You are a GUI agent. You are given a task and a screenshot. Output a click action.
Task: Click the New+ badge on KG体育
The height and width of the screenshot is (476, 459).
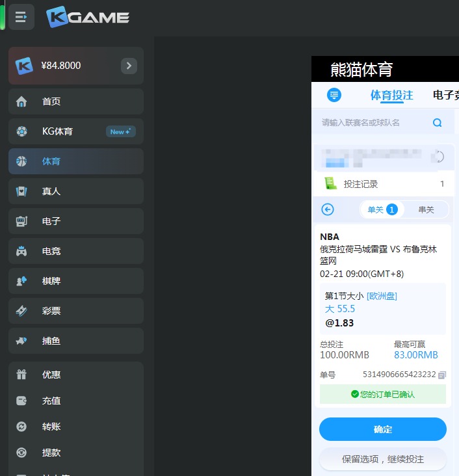click(120, 131)
